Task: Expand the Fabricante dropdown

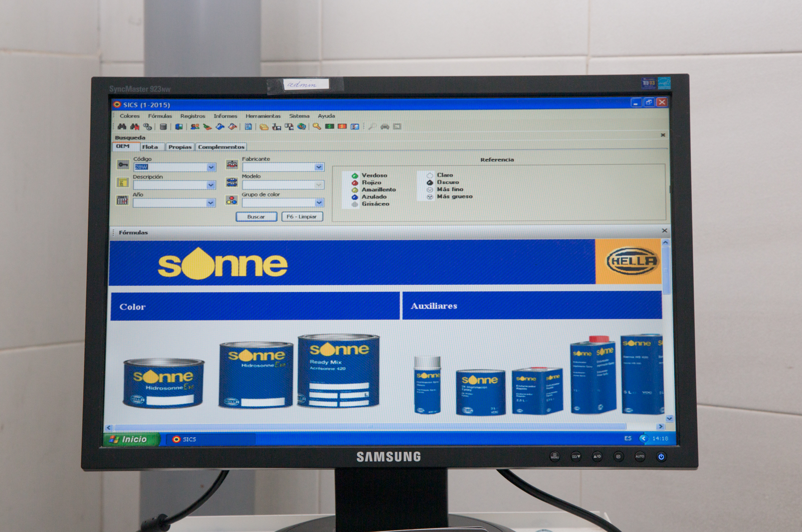Action: pos(319,167)
